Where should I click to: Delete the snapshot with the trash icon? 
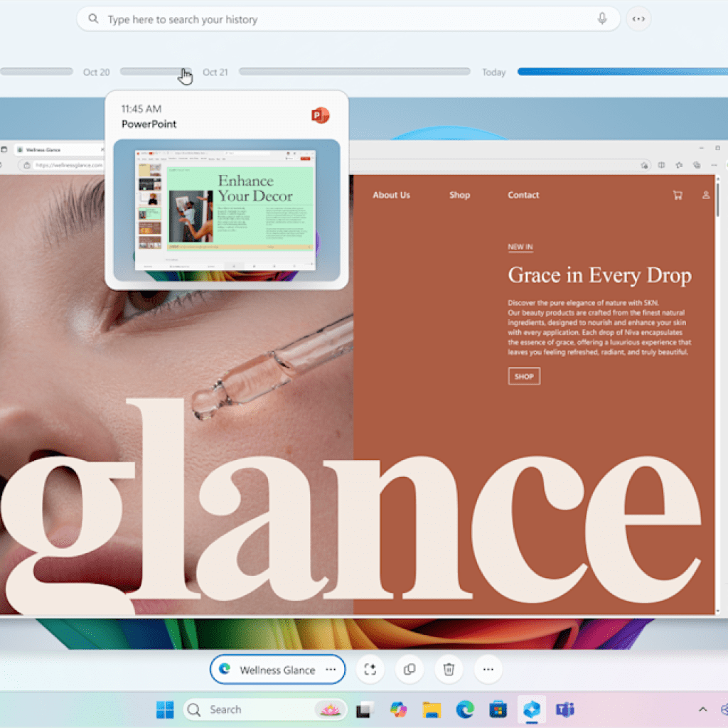[x=449, y=669]
